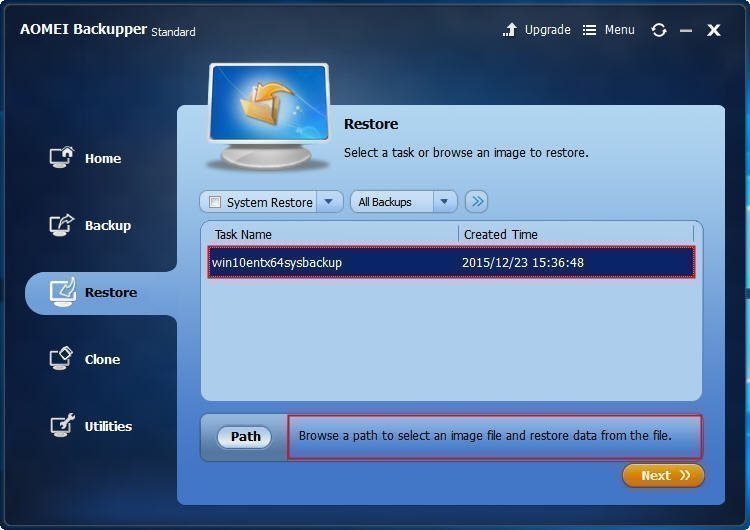Open the Menu list icon

(x=589, y=30)
